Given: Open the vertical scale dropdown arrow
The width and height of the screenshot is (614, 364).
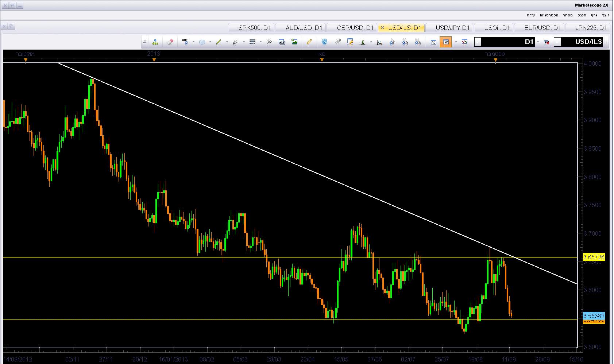Looking at the screenshot, I should coord(371,42).
